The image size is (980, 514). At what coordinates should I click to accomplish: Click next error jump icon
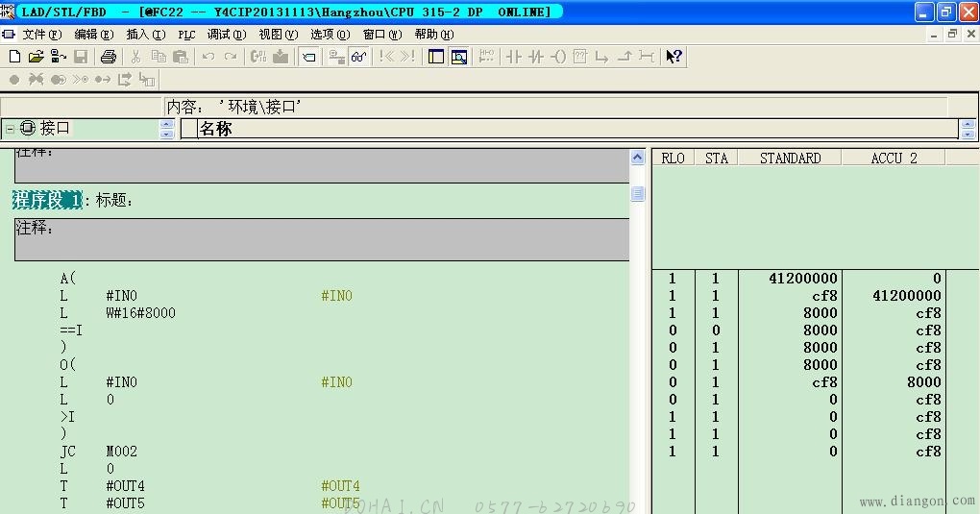coord(407,57)
